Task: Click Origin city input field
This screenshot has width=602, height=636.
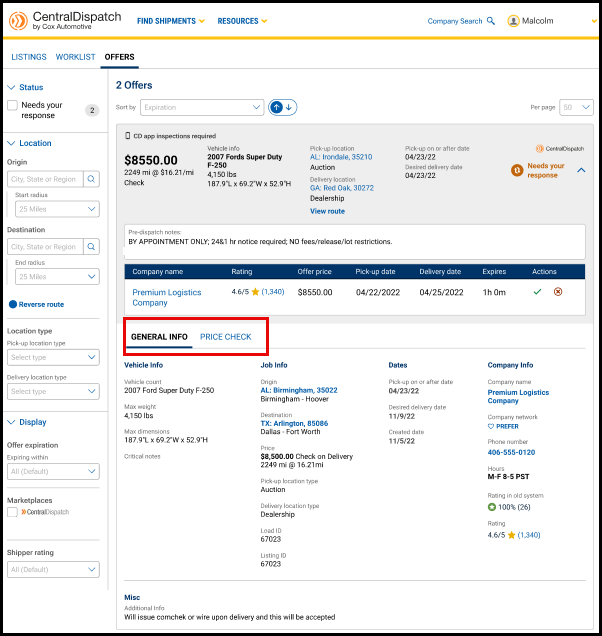Action: pyautogui.click(x=45, y=179)
